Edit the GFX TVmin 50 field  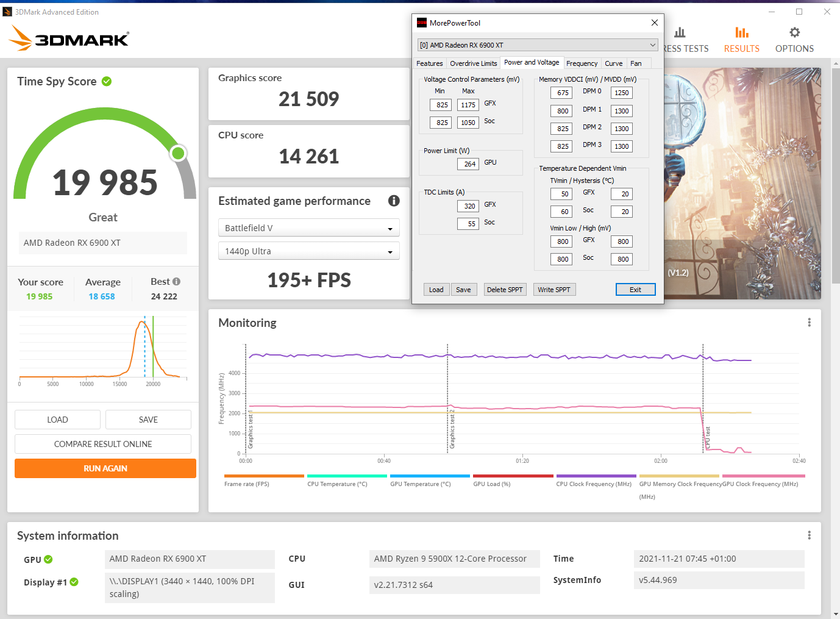point(561,194)
